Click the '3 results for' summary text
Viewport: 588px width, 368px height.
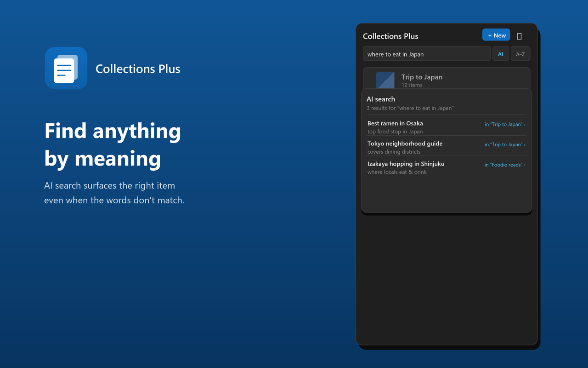[410, 108]
